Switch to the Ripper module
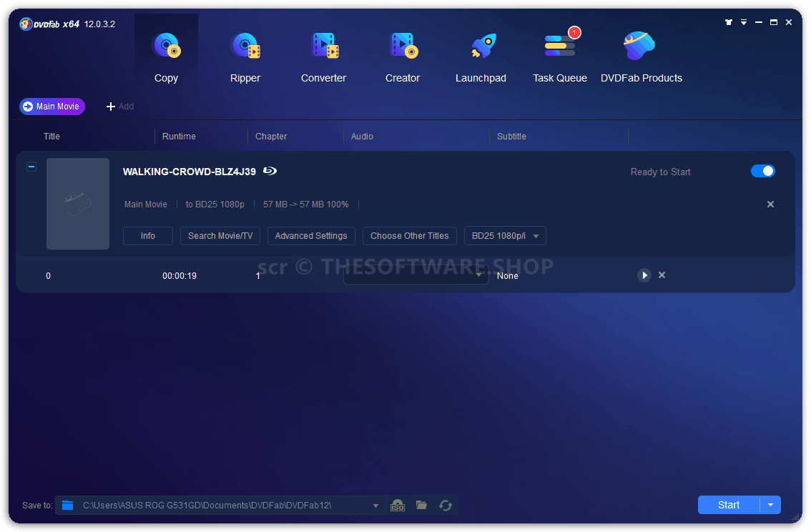This screenshot has height=532, width=811. (245, 57)
